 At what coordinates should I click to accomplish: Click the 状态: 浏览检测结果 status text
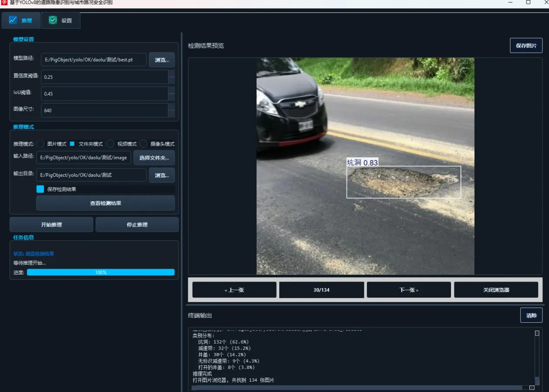tap(33, 254)
